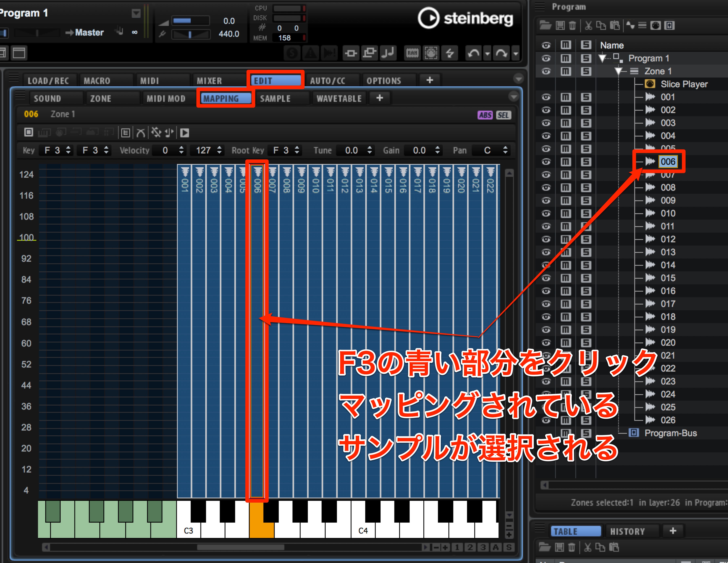Image resolution: width=728 pixels, height=563 pixels.
Task: Add a sub-tab with plus beside WAVETABLE
Action: [380, 98]
